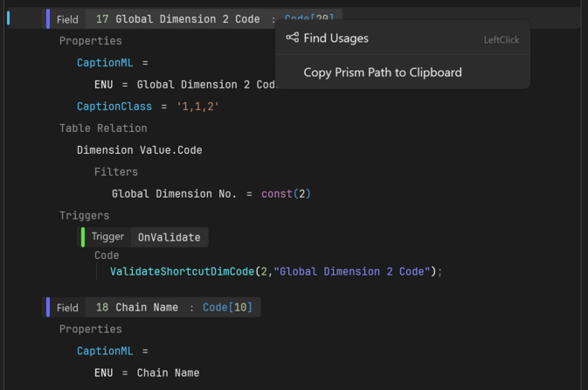The height and width of the screenshot is (390, 588).
Task: Click the Table Relation heading
Action: [103, 129]
